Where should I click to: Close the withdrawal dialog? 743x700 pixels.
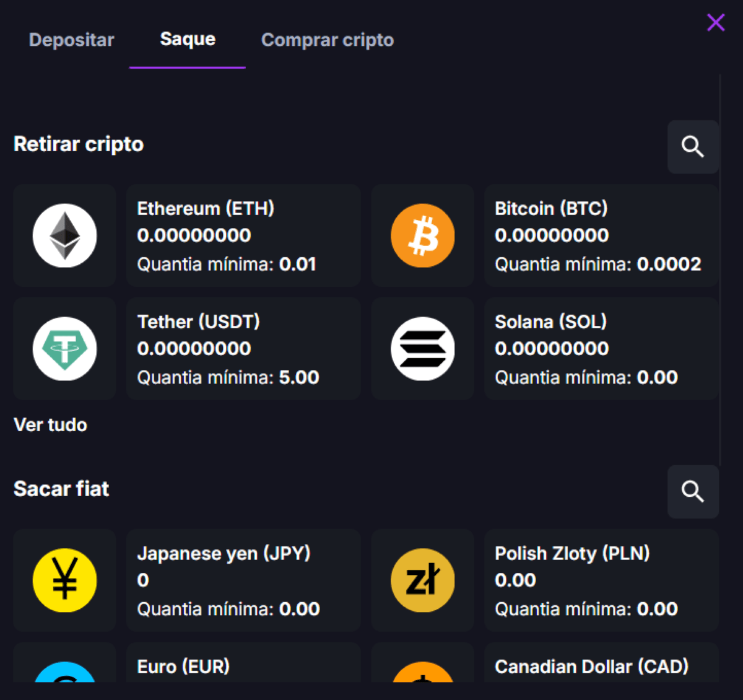tap(715, 22)
